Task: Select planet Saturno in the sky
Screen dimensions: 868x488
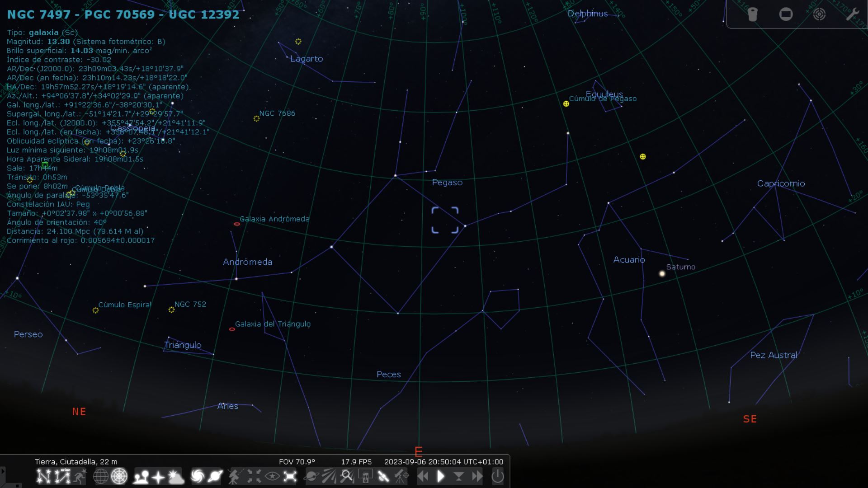Action: pyautogui.click(x=662, y=274)
